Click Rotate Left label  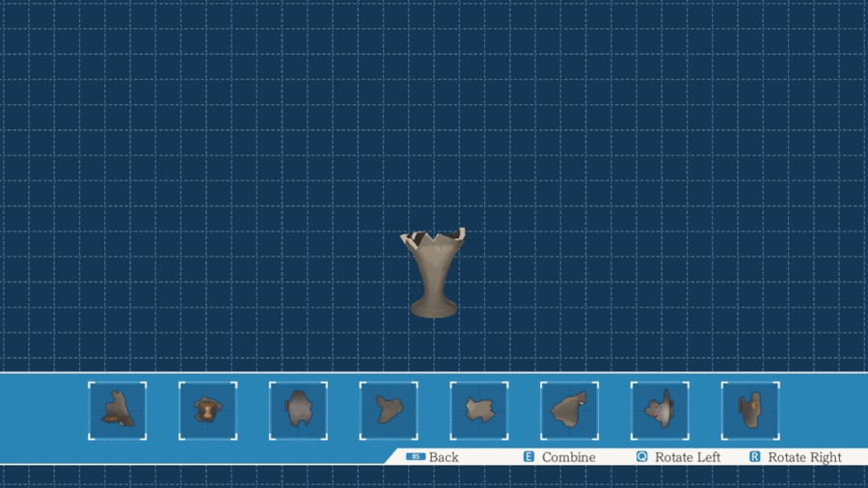[688, 457]
